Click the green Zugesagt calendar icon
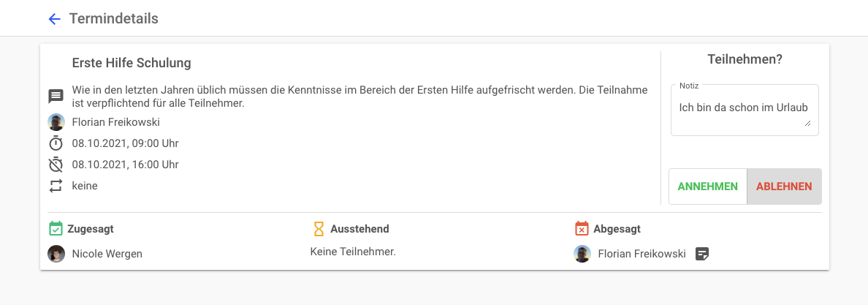 point(56,229)
